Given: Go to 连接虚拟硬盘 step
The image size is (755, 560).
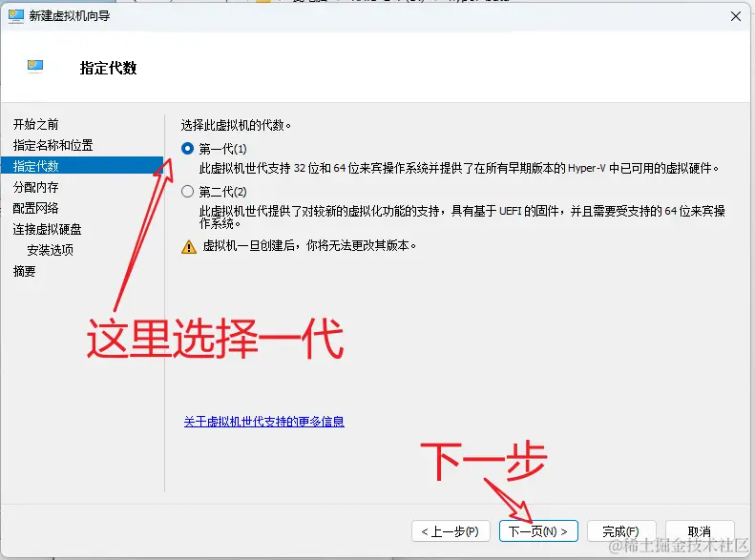Looking at the screenshot, I should coord(47,229).
